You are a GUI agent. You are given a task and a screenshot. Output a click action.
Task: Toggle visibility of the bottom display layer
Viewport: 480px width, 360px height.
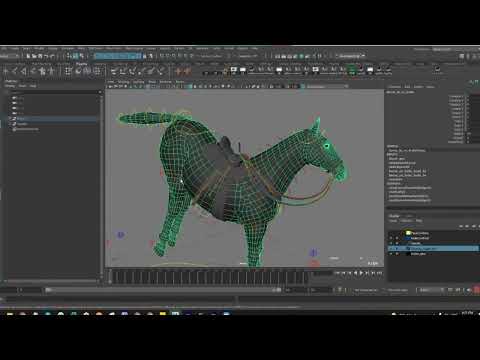pos(391,254)
